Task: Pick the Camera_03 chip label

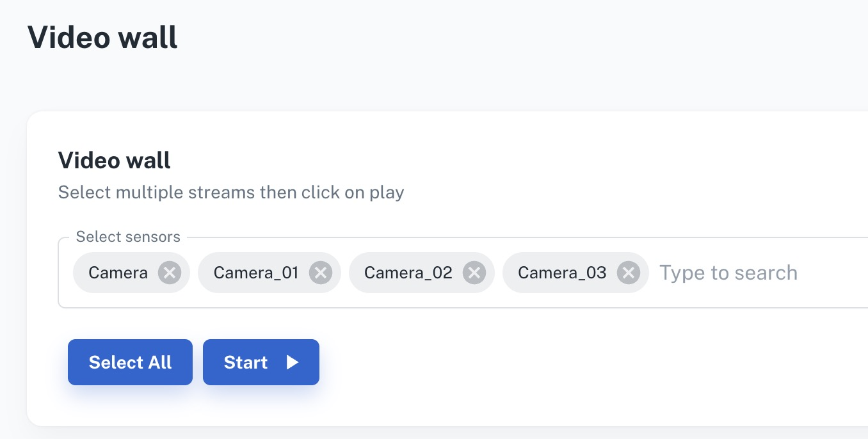Action: point(562,273)
